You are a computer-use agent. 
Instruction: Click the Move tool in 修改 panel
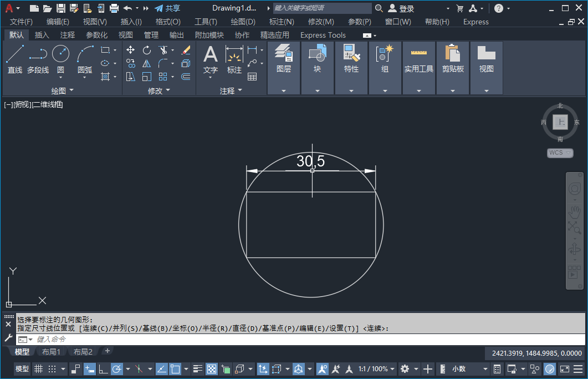(131, 50)
